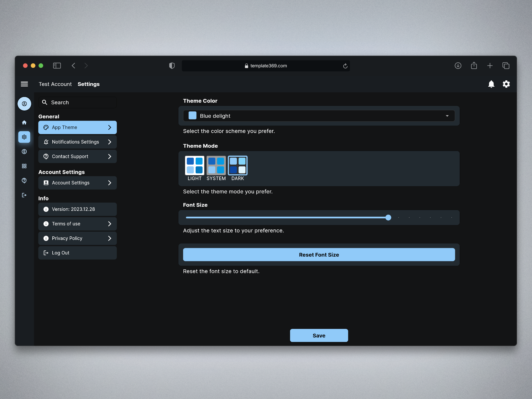Open notifications bell in header
Image resolution: width=532 pixels, height=399 pixels.
pyautogui.click(x=491, y=84)
